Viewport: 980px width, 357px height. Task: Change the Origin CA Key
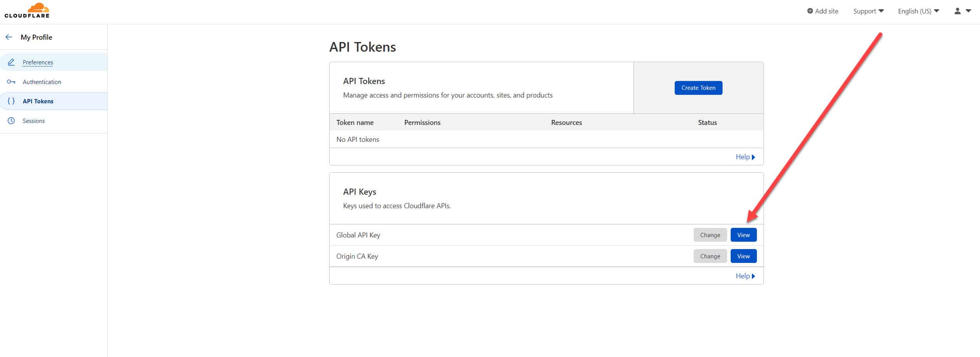pos(710,256)
